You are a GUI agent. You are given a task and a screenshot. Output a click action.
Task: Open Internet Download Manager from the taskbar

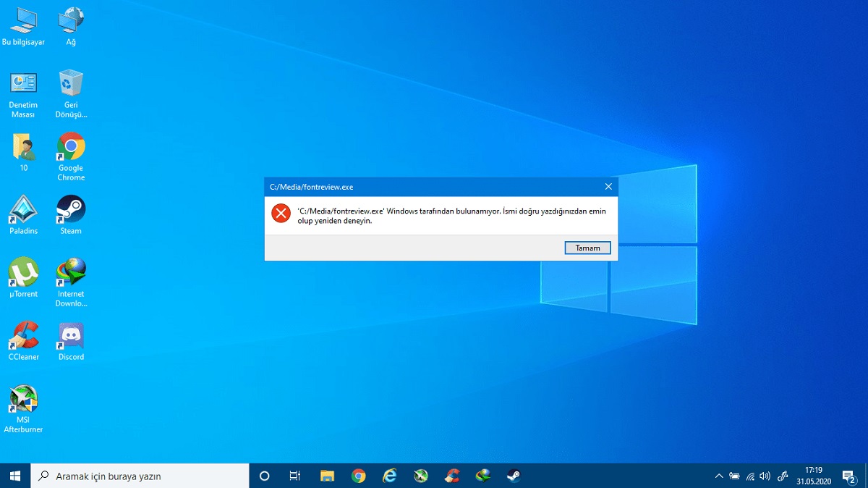pyautogui.click(x=483, y=476)
